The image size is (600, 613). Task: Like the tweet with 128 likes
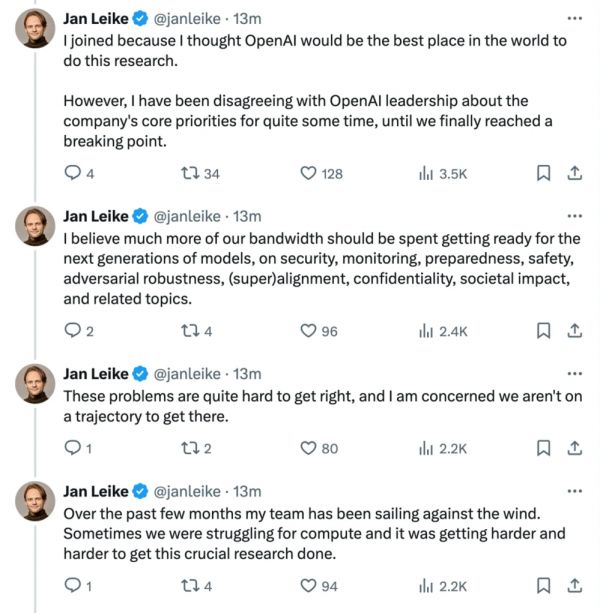click(309, 173)
